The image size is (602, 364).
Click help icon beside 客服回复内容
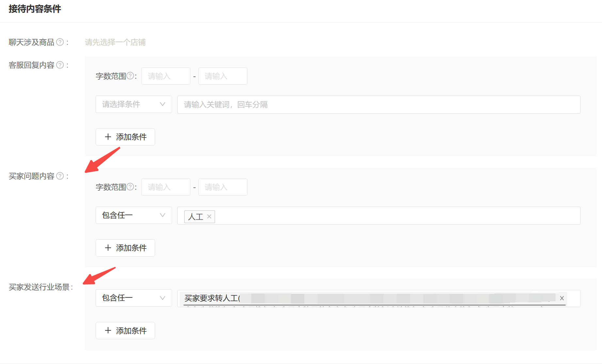(60, 65)
